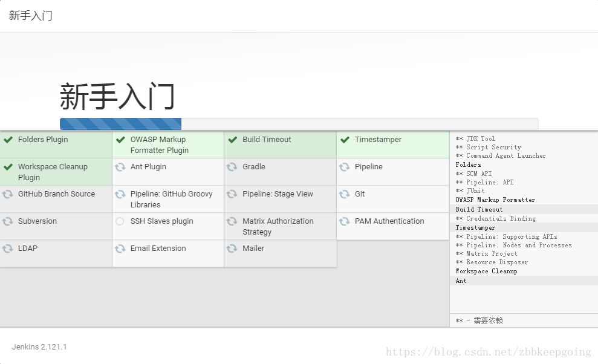Click '** Resource Disposer' log entry
This screenshot has height=364, width=598.
492,262
